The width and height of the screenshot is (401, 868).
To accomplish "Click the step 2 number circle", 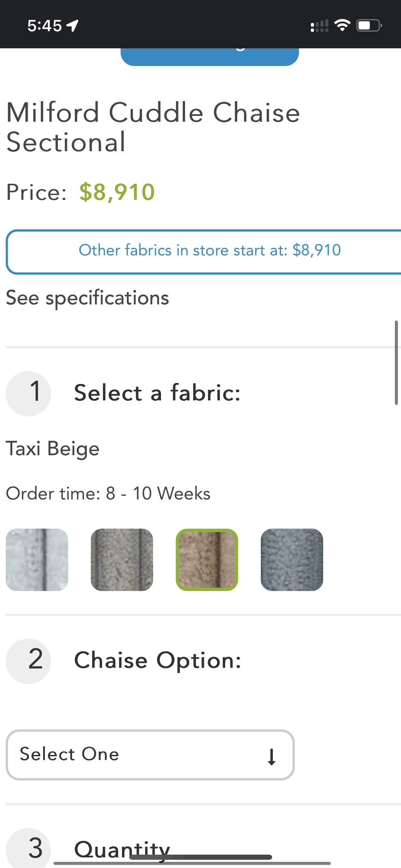I will click(x=28, y=661).
